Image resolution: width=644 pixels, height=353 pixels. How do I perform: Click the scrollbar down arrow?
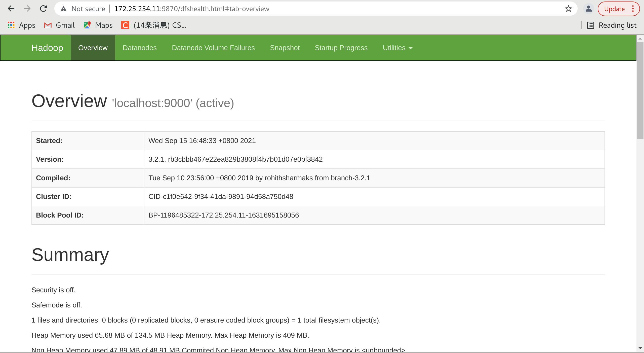(640, 348)
